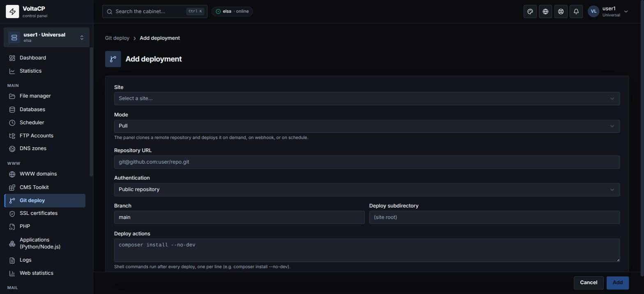This screenshot has width=644, height=294.
Task: Click the Add button
Action: tap(618, 283)
